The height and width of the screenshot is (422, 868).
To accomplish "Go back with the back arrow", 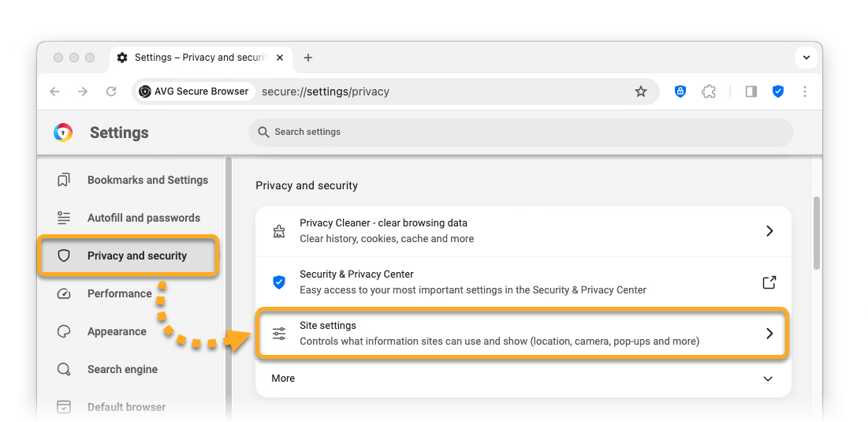I will coord(54,91).
